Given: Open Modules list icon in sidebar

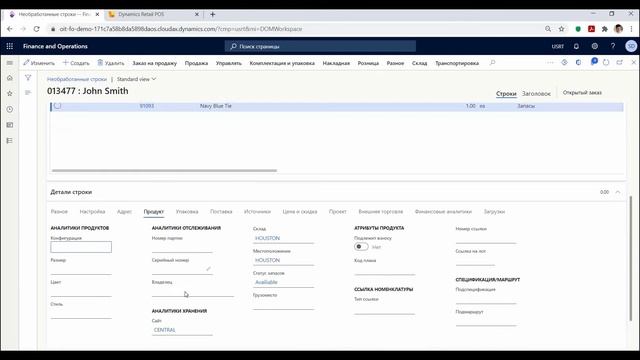Looking at the screenshot, I should 10,140.
